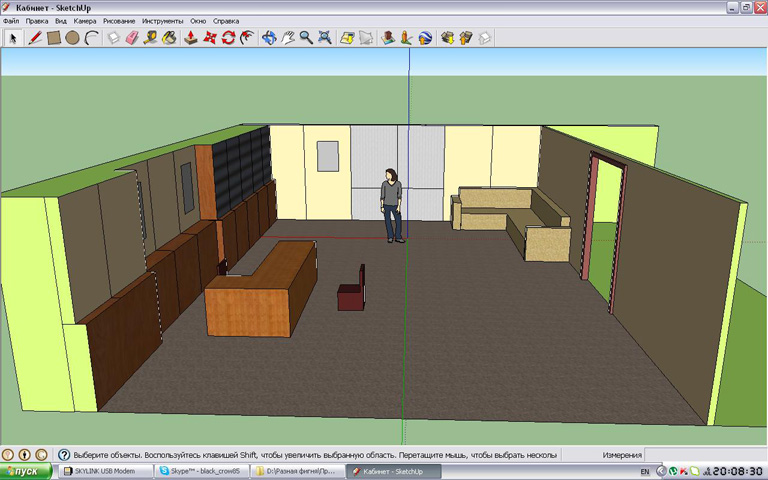Click the Share Model upload icon
Screen dimensions: 768x480
pos(466,38)
